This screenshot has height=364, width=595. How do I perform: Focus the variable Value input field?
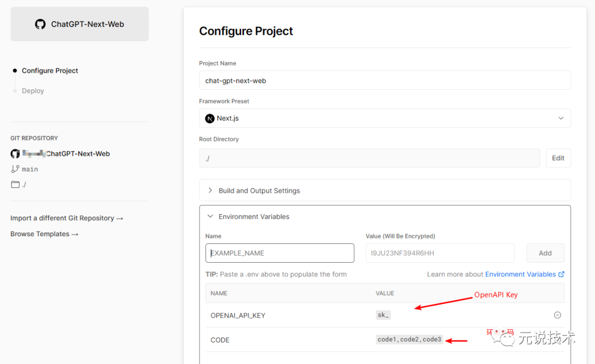[440, 253]
